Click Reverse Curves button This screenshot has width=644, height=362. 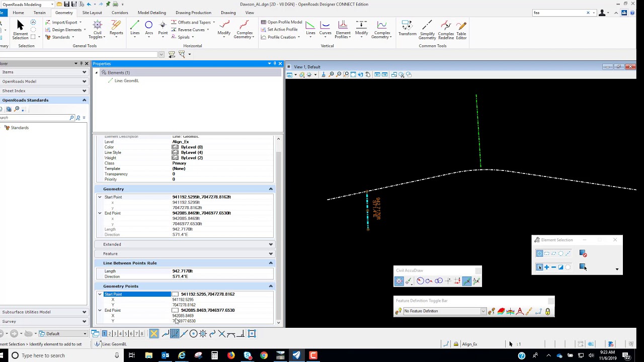(x=190, y=30)
